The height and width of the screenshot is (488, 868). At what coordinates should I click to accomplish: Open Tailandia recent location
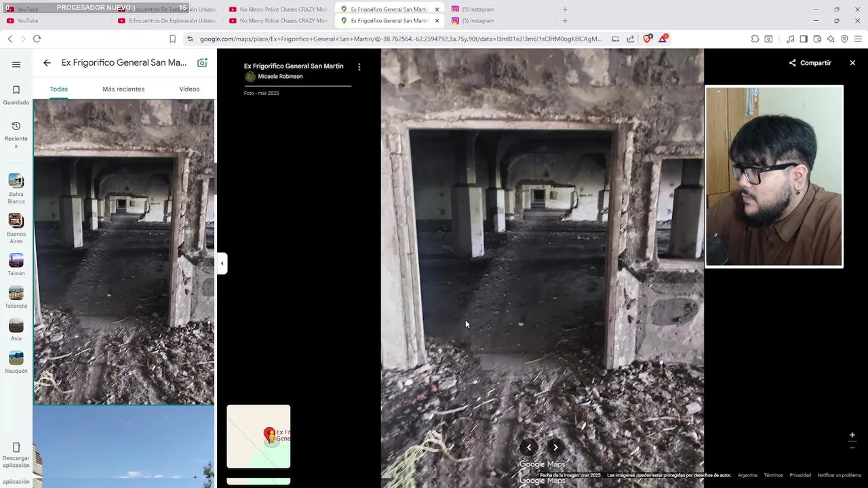(16, 298)
